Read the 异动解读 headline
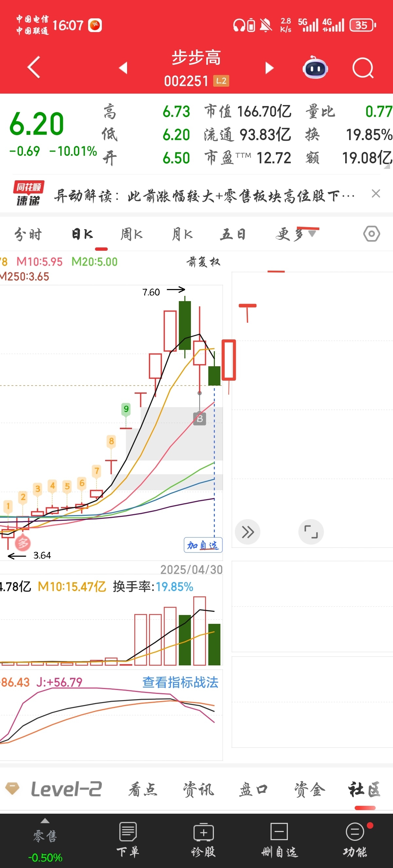393x868 pixels. (204, 195)
